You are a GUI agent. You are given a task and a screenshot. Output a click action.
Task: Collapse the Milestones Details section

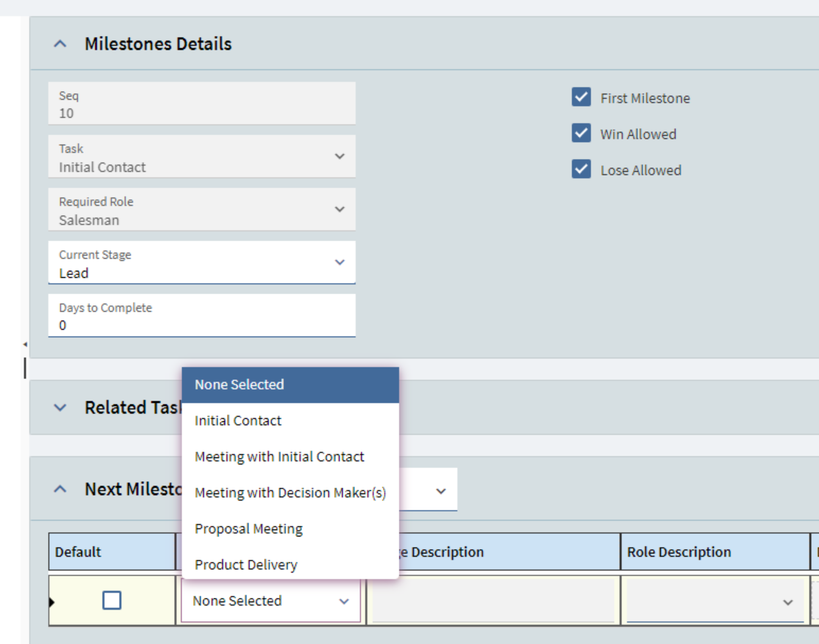pos(60,44)
